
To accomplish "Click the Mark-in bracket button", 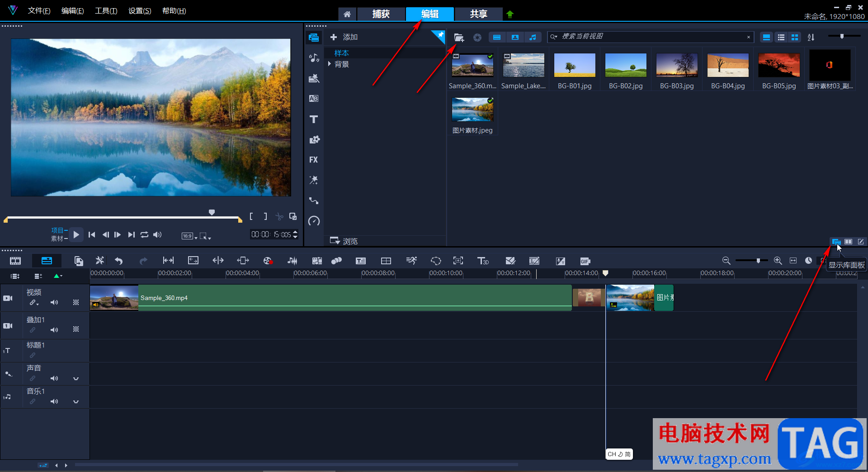I will tap(251, 216).
